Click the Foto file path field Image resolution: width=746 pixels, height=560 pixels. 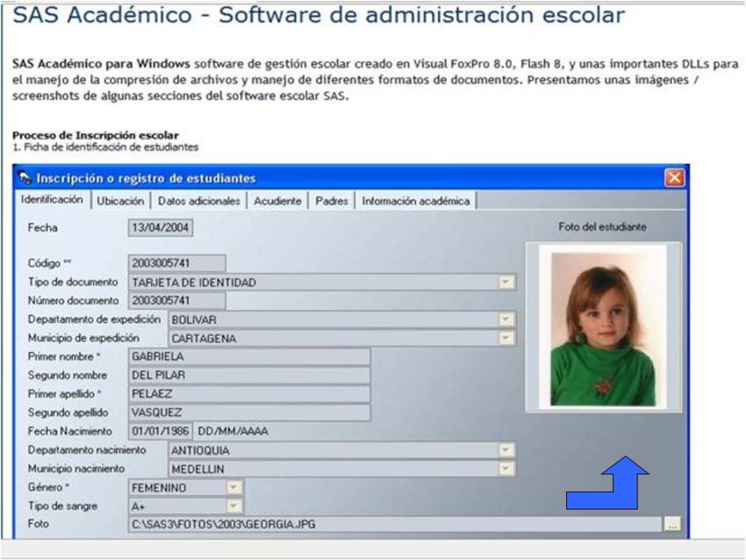click(395, 524)
